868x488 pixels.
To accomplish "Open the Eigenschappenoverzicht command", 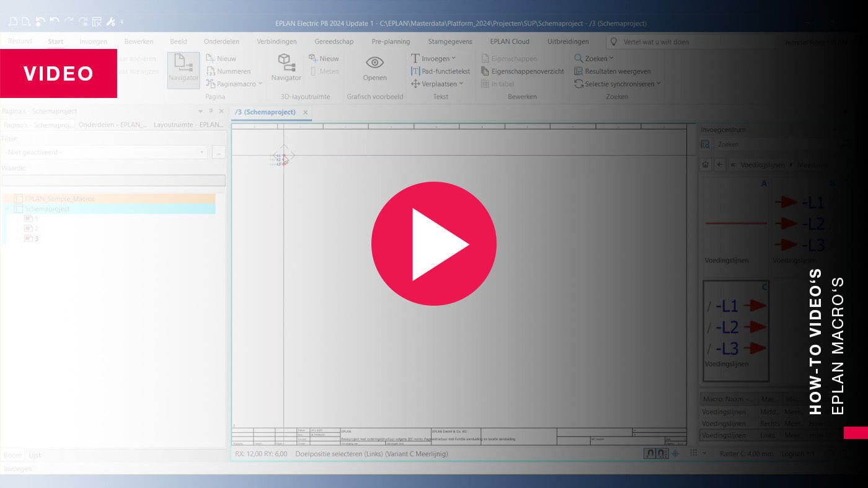I will 523,71.
